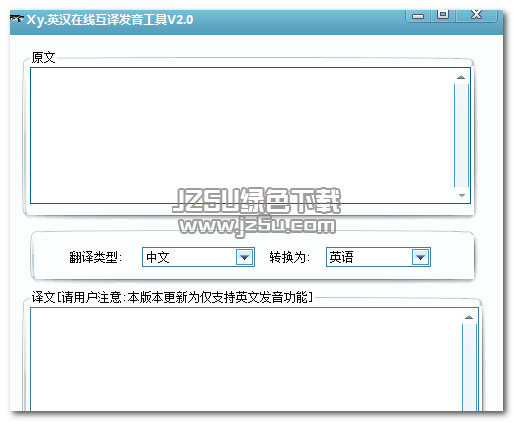
Task: Click the 转换为 label
Action: click(290, 257)
